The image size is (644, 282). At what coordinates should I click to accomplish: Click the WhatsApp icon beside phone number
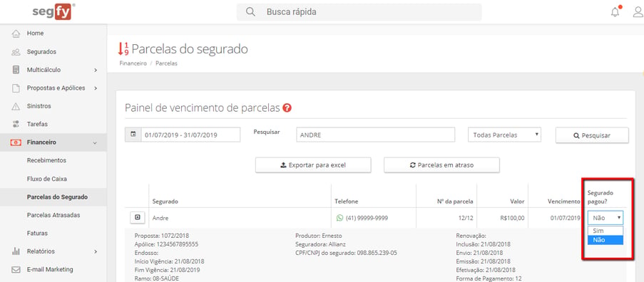[x=339, y=218]
